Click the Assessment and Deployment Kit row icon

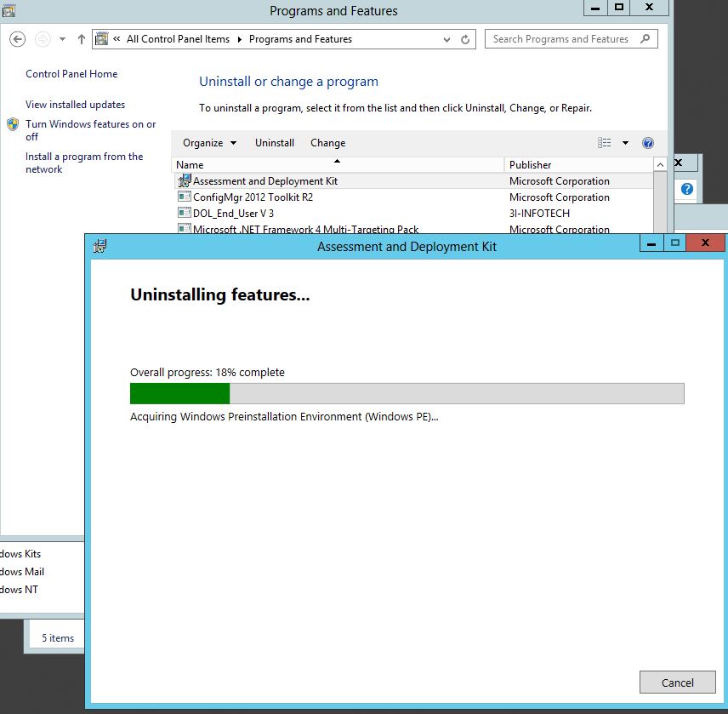pos(185,180)
